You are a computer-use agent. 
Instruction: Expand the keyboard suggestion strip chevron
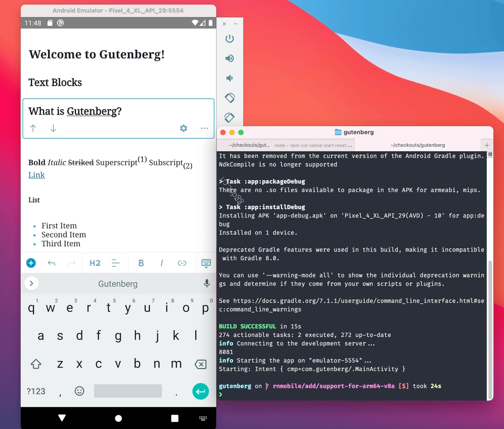point(31,283)
